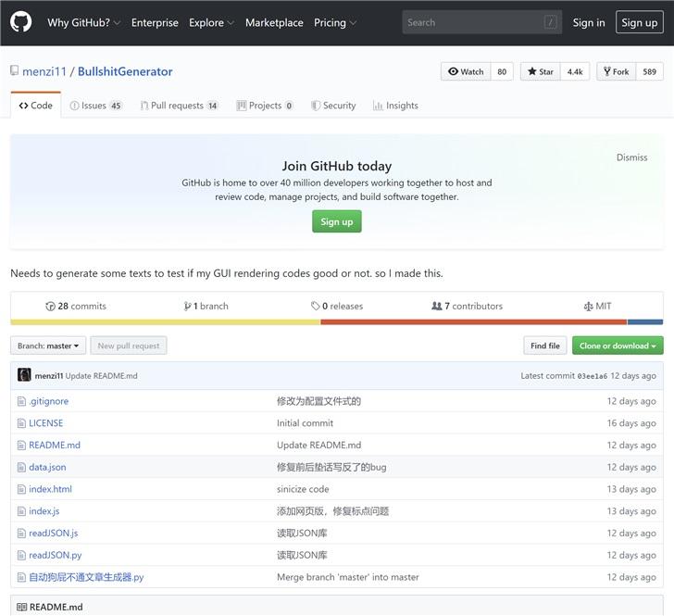
Task: Open the BullshitGenerator repository link
Action: [125, 71]
